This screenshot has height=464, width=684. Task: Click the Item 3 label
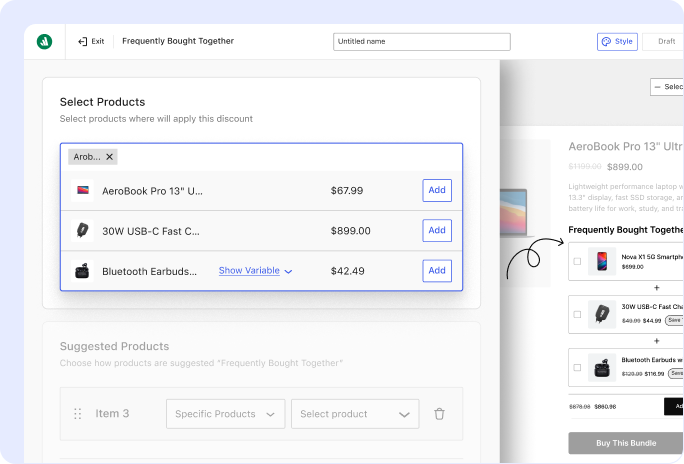[112, 413]
